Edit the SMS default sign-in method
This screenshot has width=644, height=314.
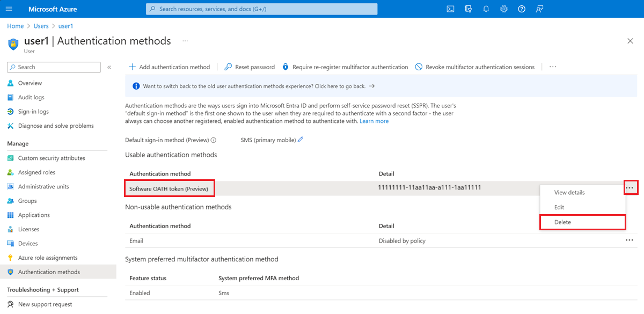299,140
